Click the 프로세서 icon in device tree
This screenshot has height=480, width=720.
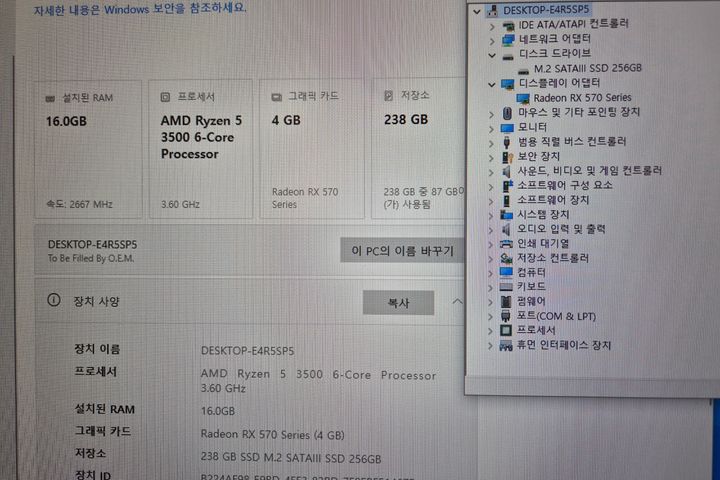coord(506,331)
